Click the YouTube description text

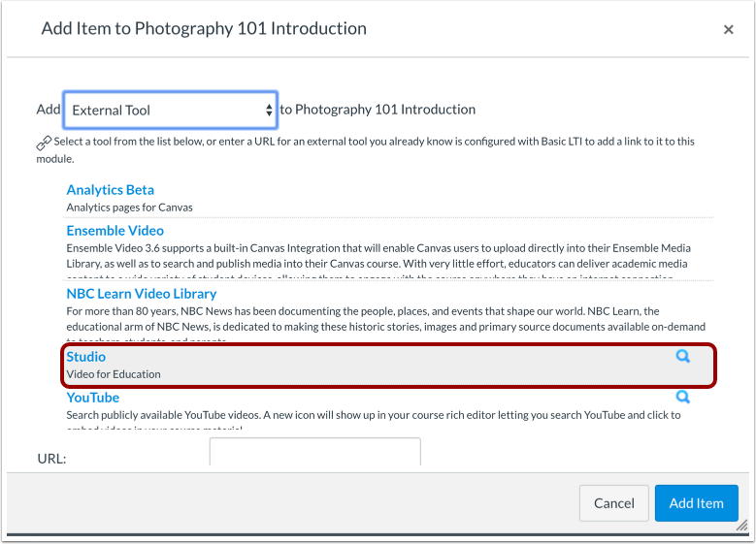374,418
